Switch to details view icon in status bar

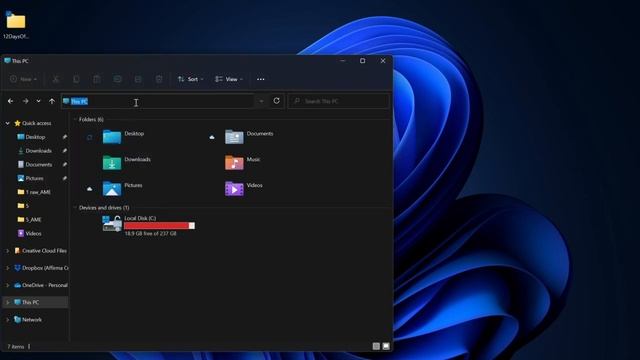pyautogui.click(x=376, y=346)
